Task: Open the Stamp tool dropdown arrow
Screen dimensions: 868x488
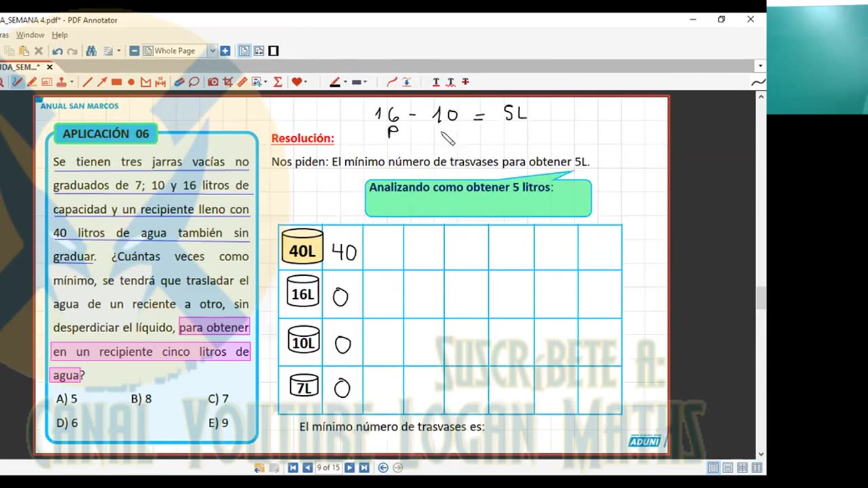Action: coord(71,82)
